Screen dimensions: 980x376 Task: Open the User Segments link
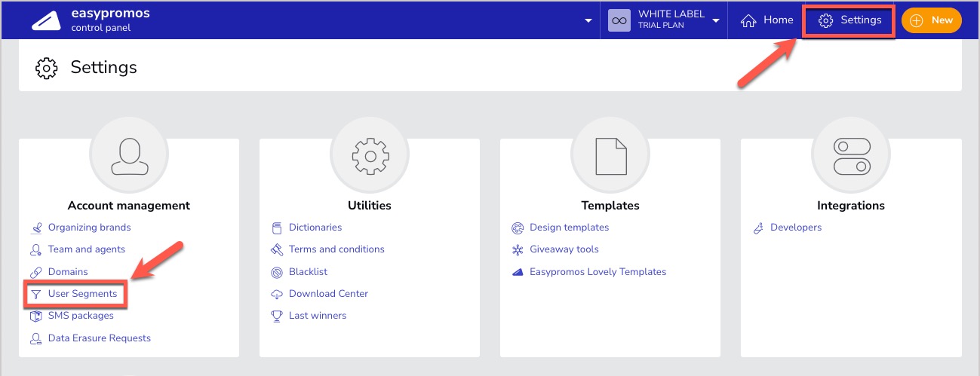[83, 294]
